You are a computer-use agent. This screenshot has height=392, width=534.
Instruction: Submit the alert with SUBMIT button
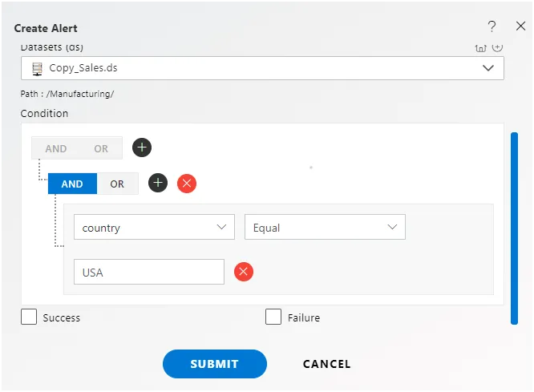[x=215, y=364]
